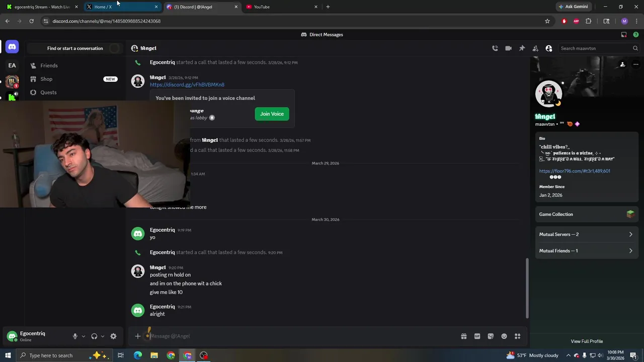Screen dimensions: 644x362
Task: Open the Chrome extensions puzzle icon
Action: point(588,21)
